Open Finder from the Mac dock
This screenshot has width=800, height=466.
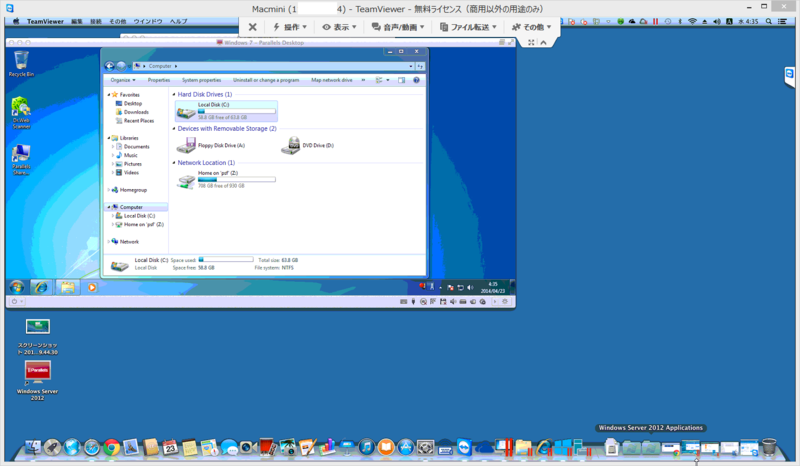click(32, 448)
